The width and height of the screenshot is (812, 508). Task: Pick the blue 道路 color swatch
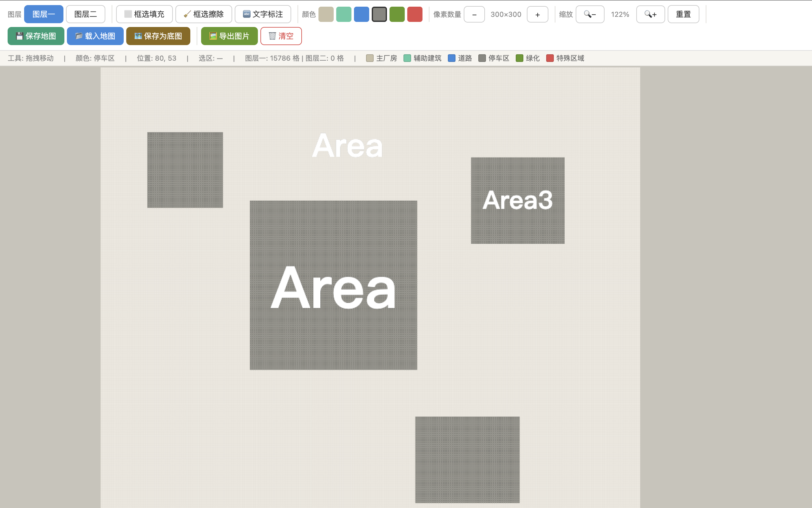pos(361,15)
